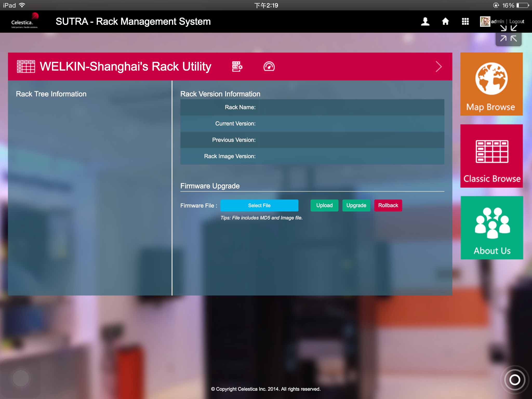Click the 'Previous Version:' row
Viewport: 532px width, 399px height.
pos(312,140)
